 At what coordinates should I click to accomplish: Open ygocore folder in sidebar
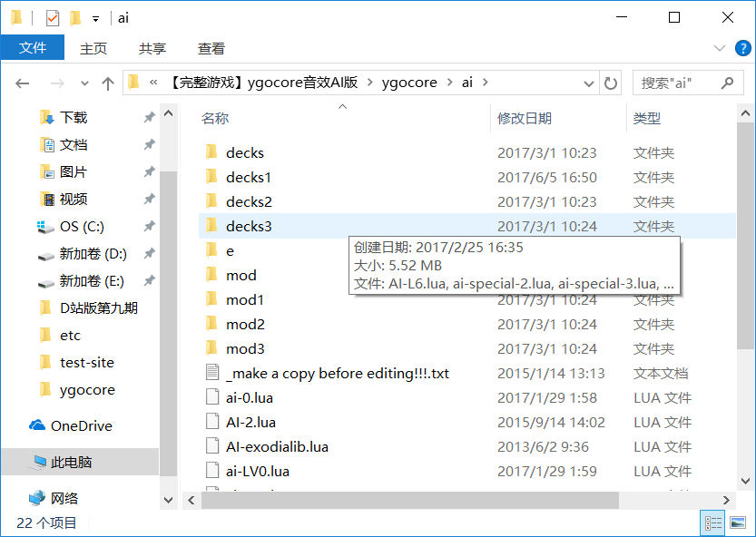click(x=87, y=389)
